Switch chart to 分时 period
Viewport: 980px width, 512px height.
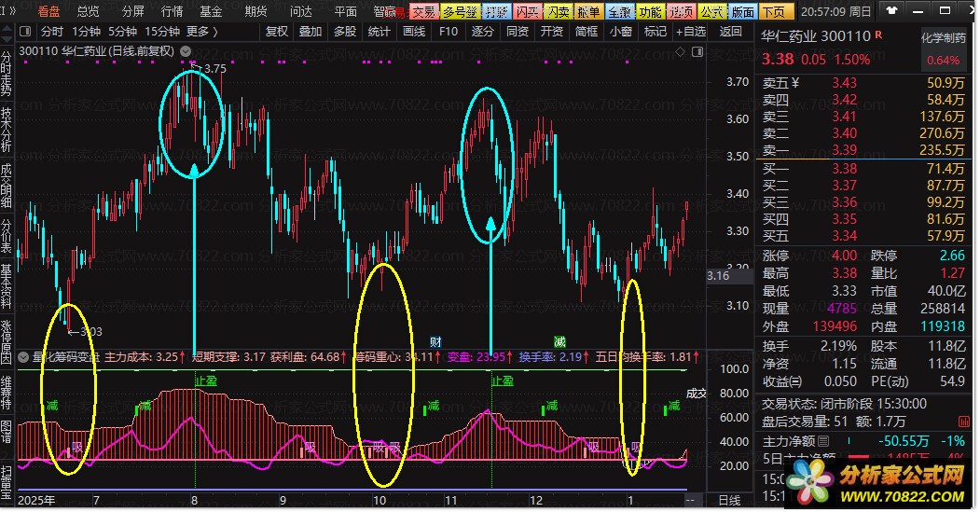52,32
